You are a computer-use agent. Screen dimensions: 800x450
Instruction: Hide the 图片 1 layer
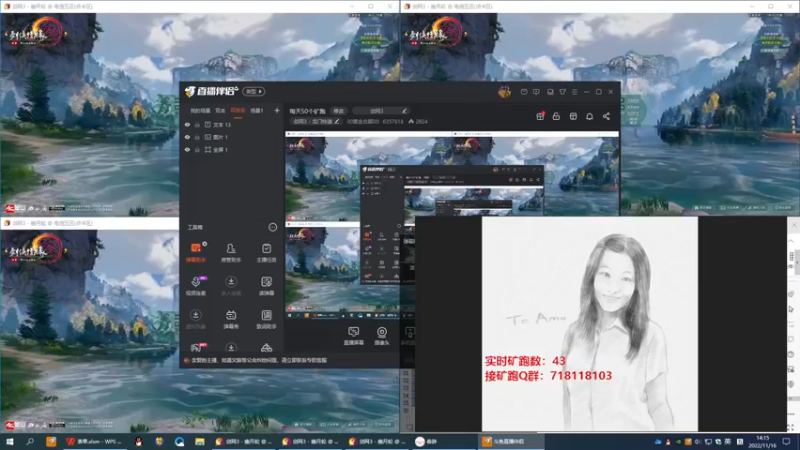coord(187,137)
